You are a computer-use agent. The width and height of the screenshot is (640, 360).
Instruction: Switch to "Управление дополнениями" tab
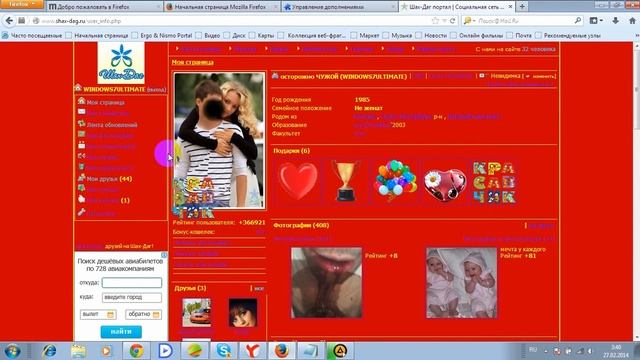(339, 7)
